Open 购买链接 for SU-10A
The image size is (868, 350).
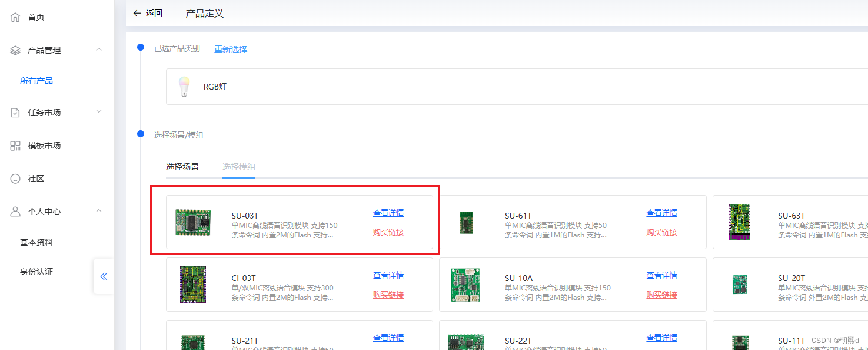click(661, 295)
